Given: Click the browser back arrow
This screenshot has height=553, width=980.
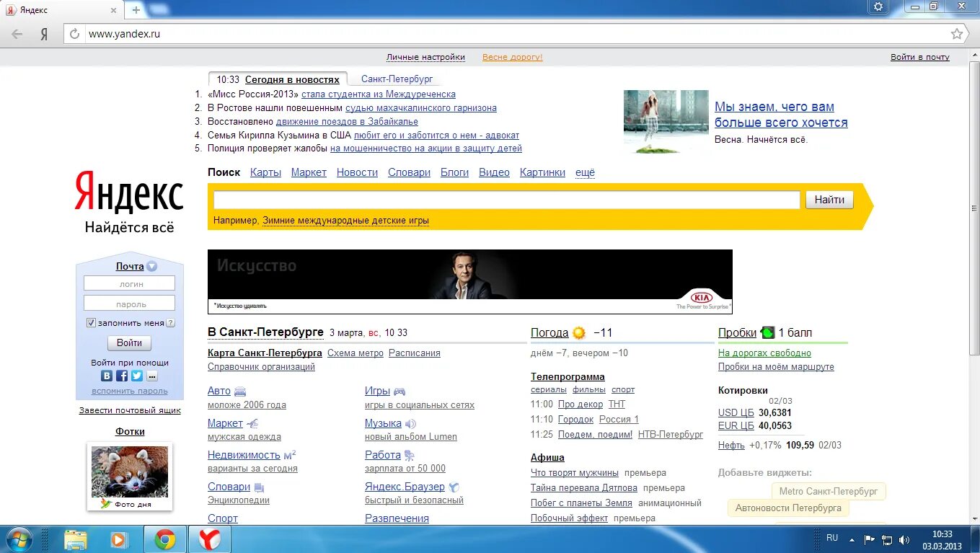Looking at the screenshot, I should tap(17, 34).
